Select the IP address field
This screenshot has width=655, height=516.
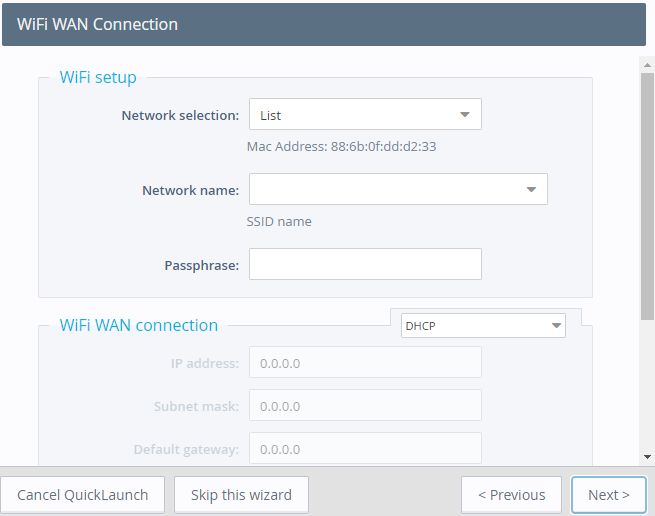coord(365,363)
